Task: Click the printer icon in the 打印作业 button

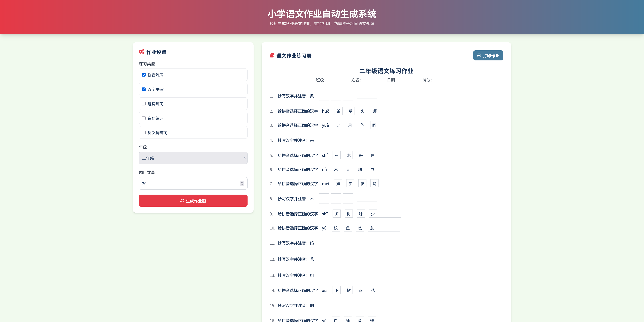Action: coord(479,55)
